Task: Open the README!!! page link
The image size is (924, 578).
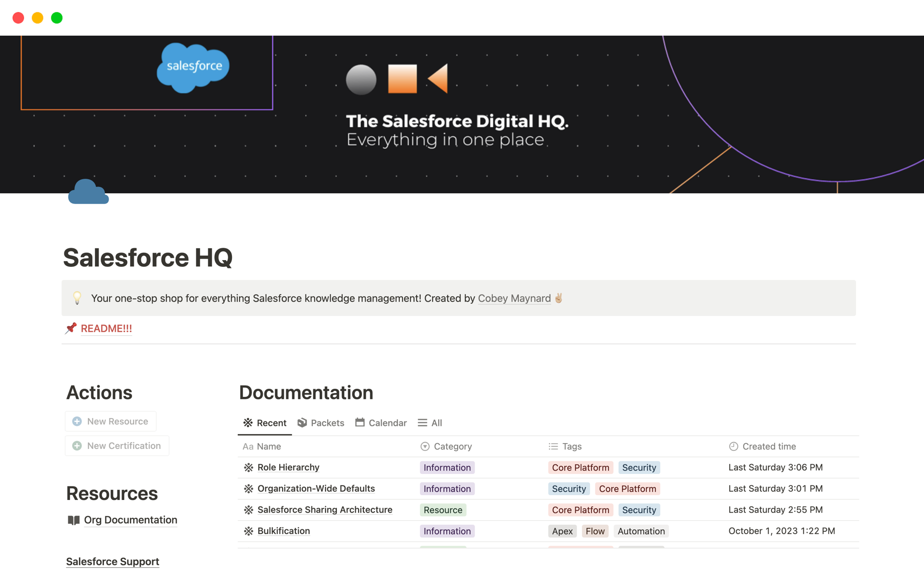Action: (x=106, y=328)
